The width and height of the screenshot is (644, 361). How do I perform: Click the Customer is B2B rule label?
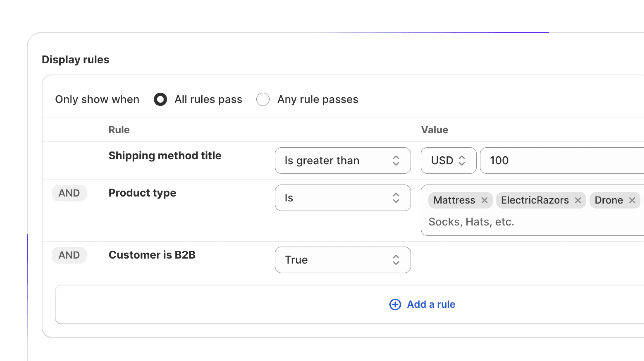[152, 255]
